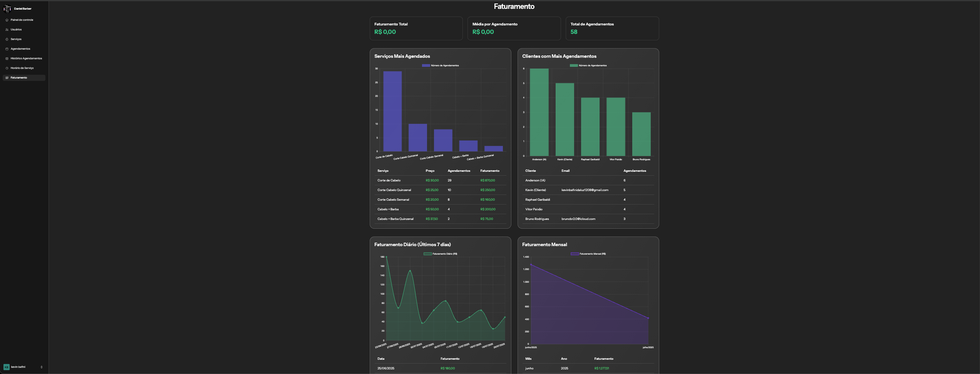Toggle the Faturamento Diário (R$) legend
This screenshot has width=980, height=374.
click(x=440, y=254)
